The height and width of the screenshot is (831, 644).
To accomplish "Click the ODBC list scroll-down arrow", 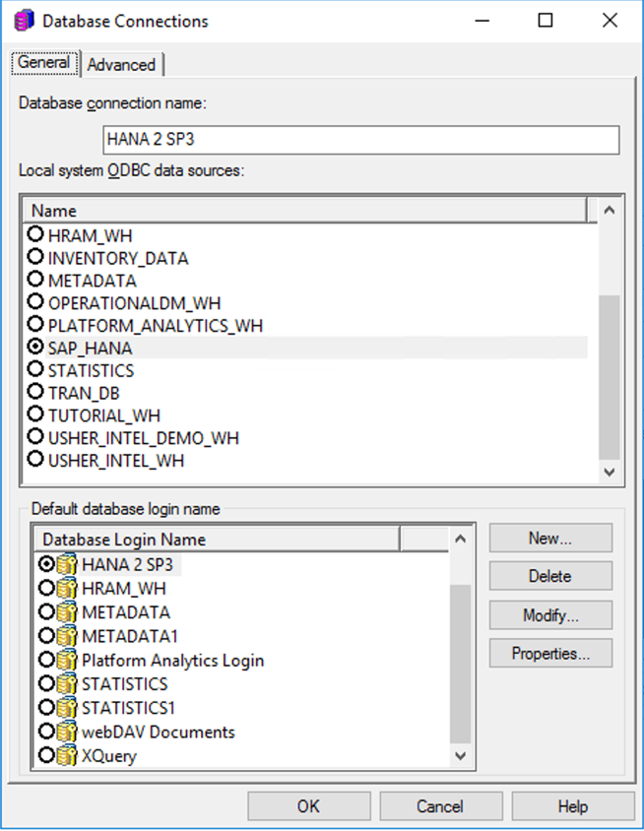I will [610, 472].
